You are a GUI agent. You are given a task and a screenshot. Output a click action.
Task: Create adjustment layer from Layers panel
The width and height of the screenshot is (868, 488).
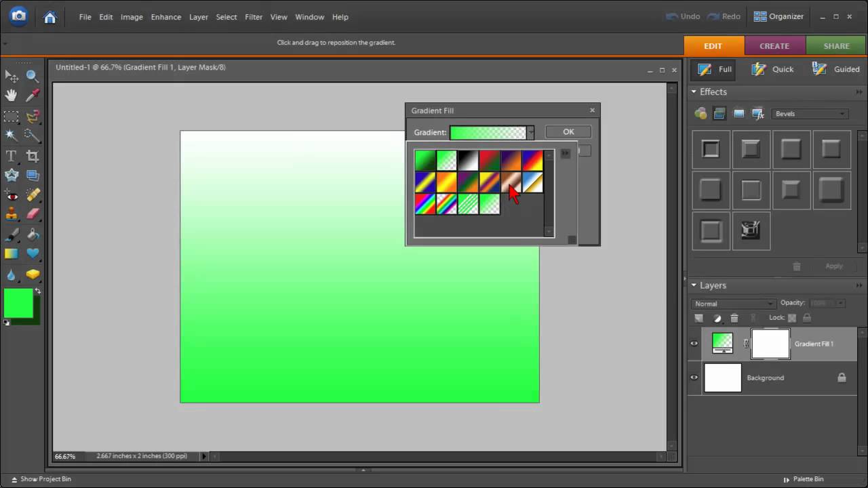(x=717, y=318)
